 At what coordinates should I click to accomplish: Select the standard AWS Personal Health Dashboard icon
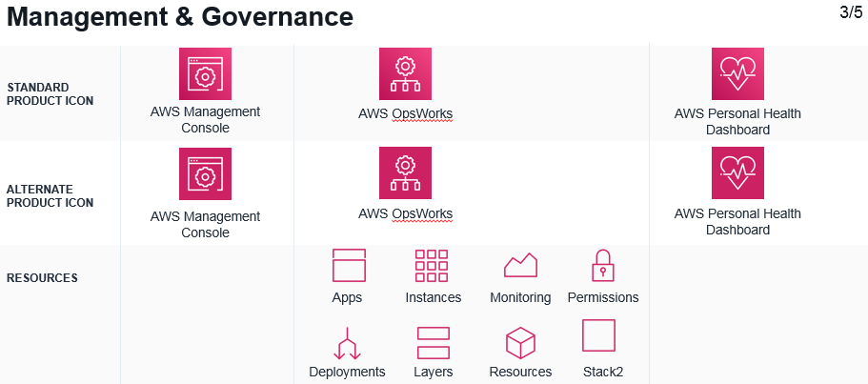[737, 74]
